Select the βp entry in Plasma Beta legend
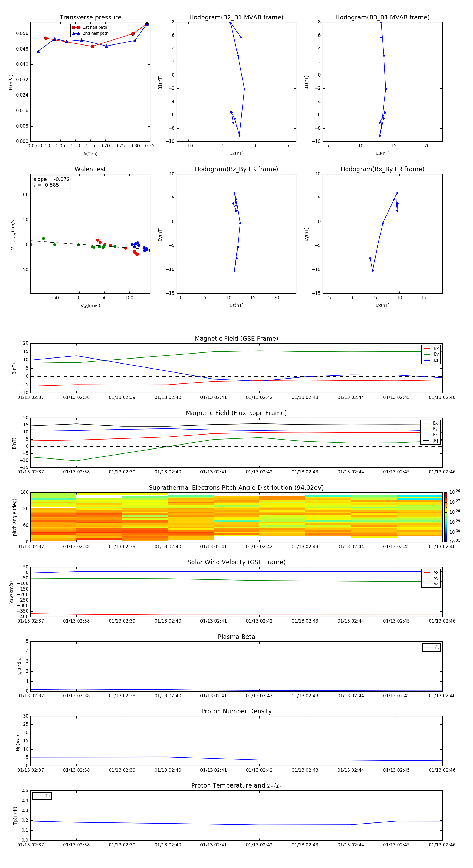This screenshot has height=868, width=473. pyautogui.click(x=431, y=647)
